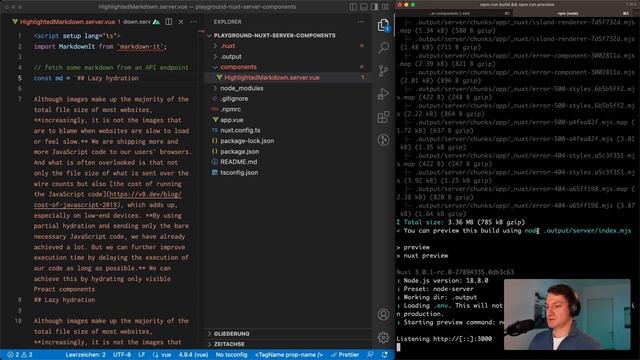Toggle the bottom panel layout icon
Screen dimensions: 640x360
[364, 7]
